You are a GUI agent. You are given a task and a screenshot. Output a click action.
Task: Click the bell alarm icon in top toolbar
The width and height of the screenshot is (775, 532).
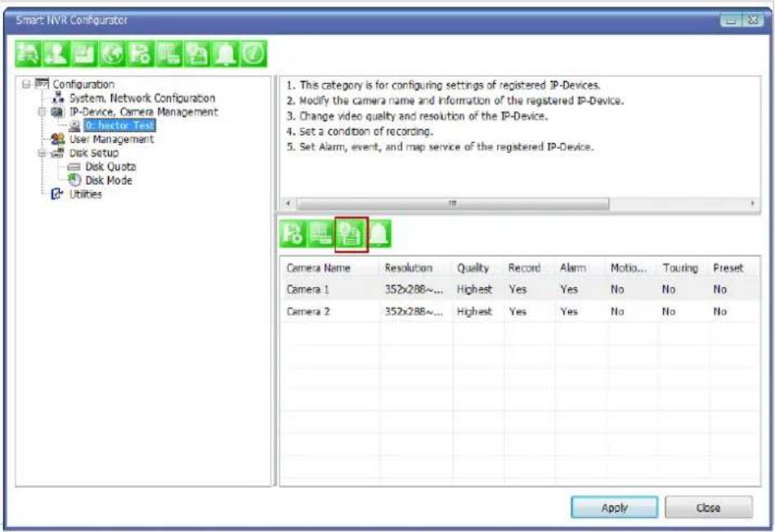tap(225, 54)
